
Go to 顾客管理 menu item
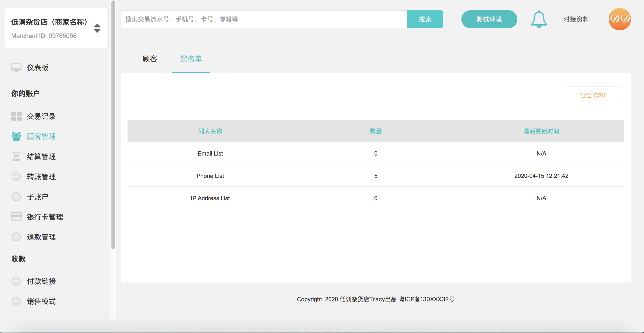[x=41, y=137]
